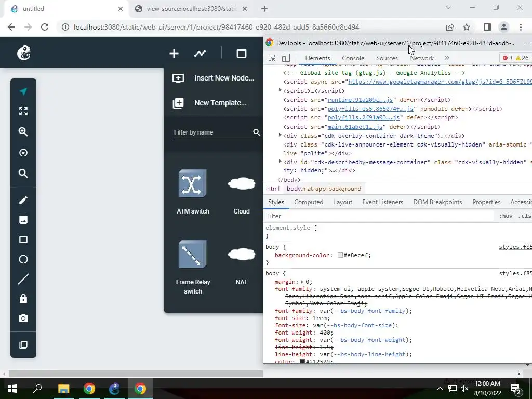Click the zoom out magnifier

23,174
